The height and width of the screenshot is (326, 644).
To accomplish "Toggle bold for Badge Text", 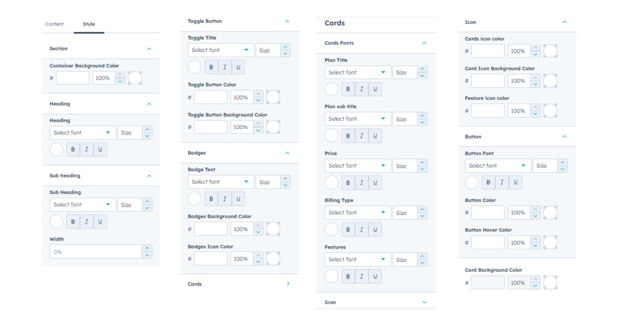I will [211, 198].
